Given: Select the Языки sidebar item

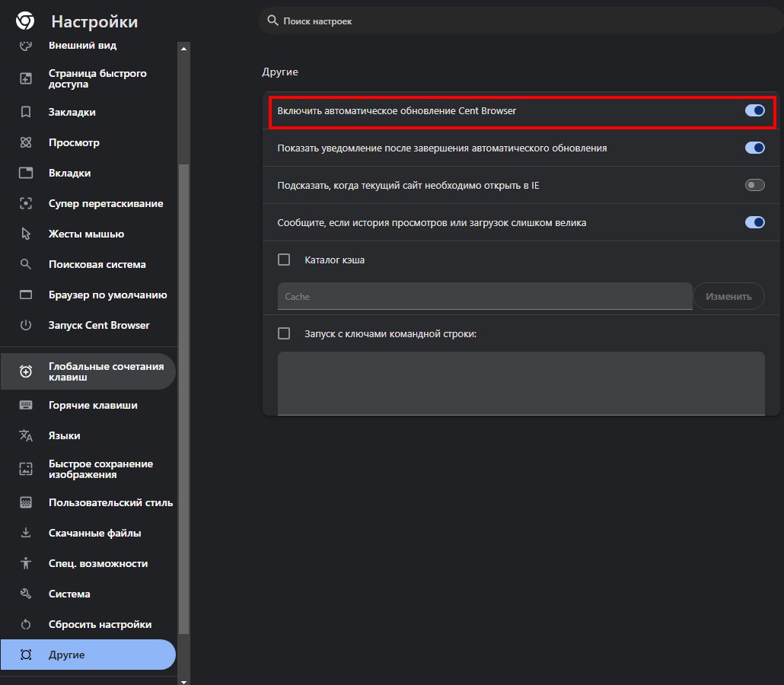Looking at the screenshot, I should [88, 435].
